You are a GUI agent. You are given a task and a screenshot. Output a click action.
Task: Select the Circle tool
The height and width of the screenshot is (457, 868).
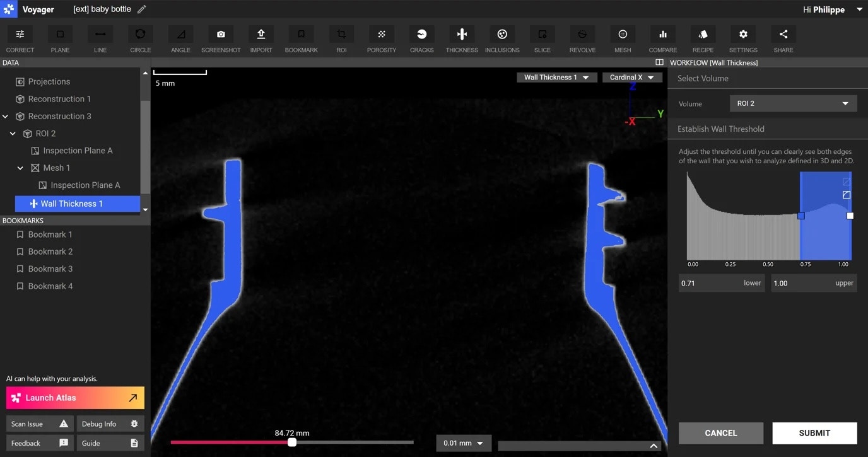(141, 39)
